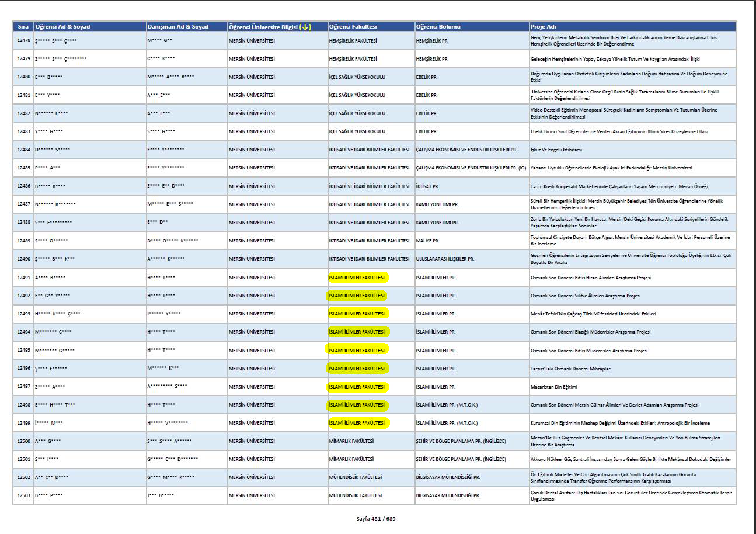Click the "ULUSLARARASI İLİŞKİLER PR." department cell
The height and width of the screenshot is (534, 756).
444,259
